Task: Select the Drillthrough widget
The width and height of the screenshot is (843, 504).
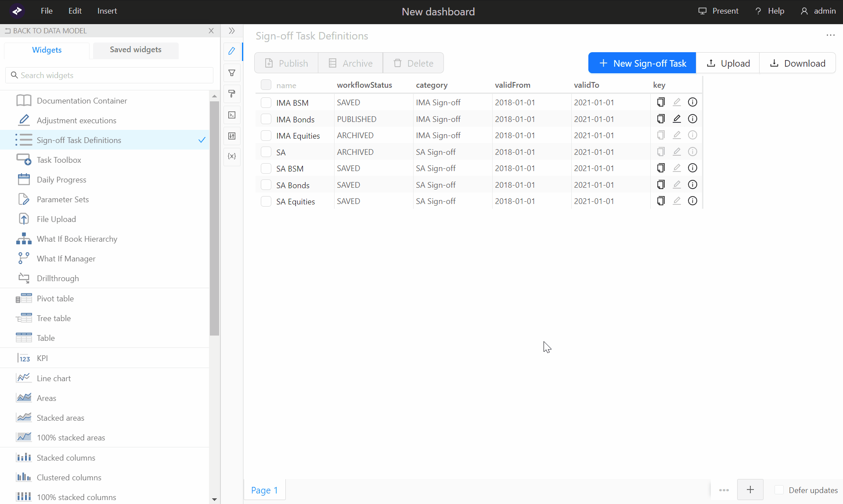Action: (x=104, y=278)
